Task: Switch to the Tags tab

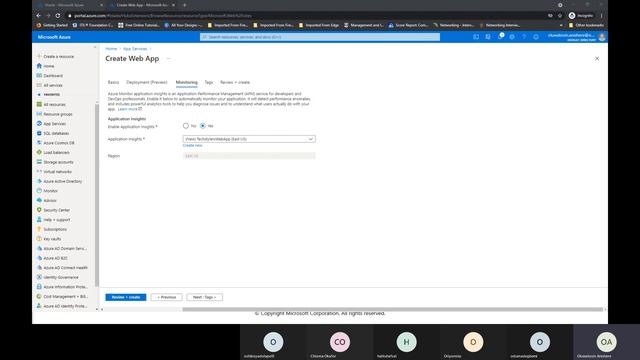Action: coord(209,82)
